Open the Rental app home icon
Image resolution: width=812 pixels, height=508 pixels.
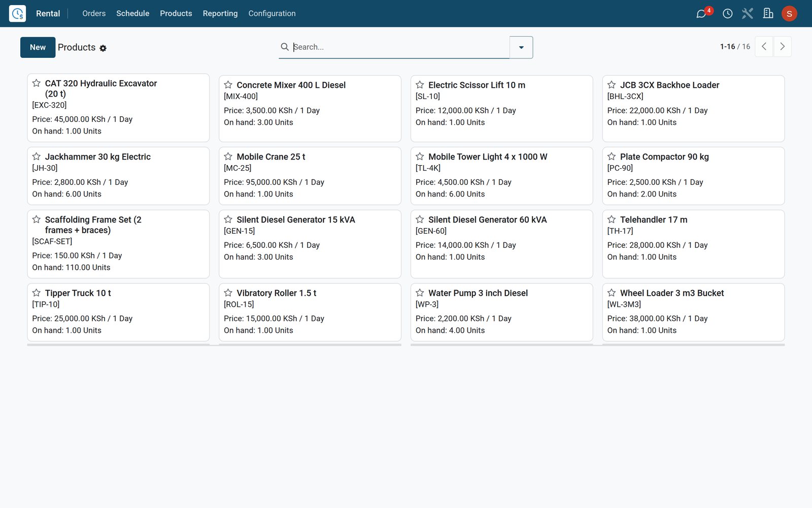point(17,13)
